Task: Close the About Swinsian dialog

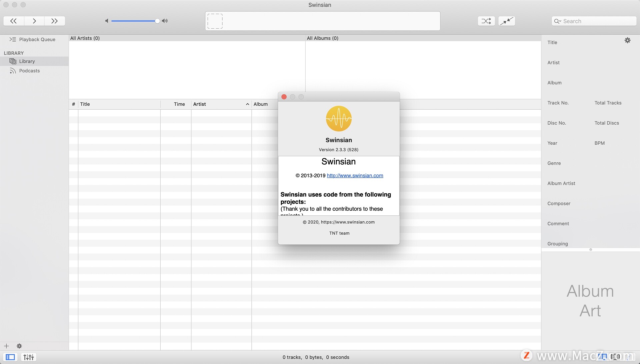Action: pos(284,97)
